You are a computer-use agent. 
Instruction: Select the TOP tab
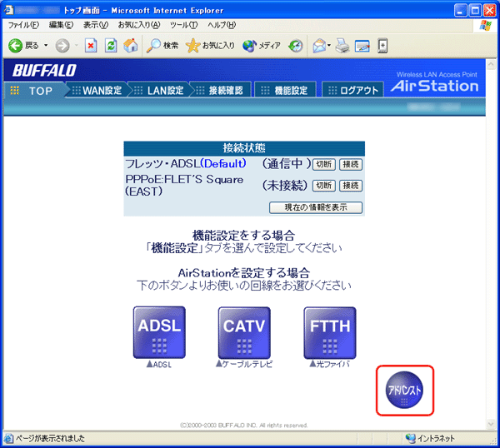(x=34, y=91)
